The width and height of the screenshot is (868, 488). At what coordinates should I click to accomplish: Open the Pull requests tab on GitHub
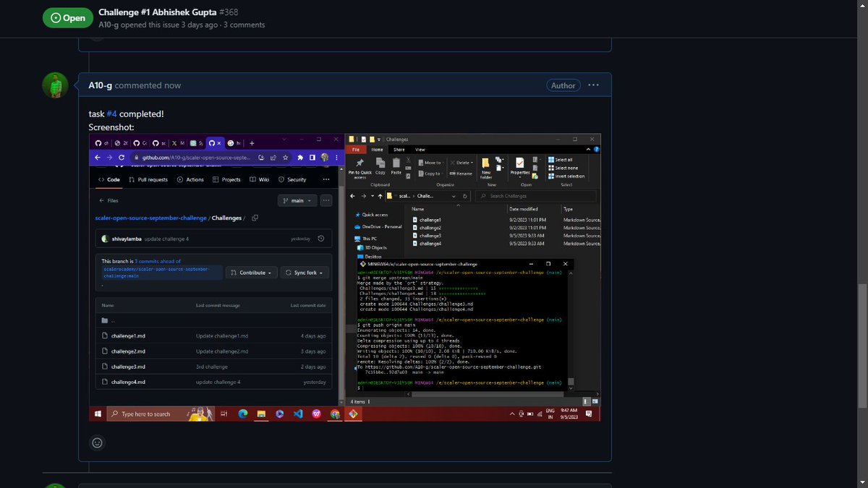[153, 179]
